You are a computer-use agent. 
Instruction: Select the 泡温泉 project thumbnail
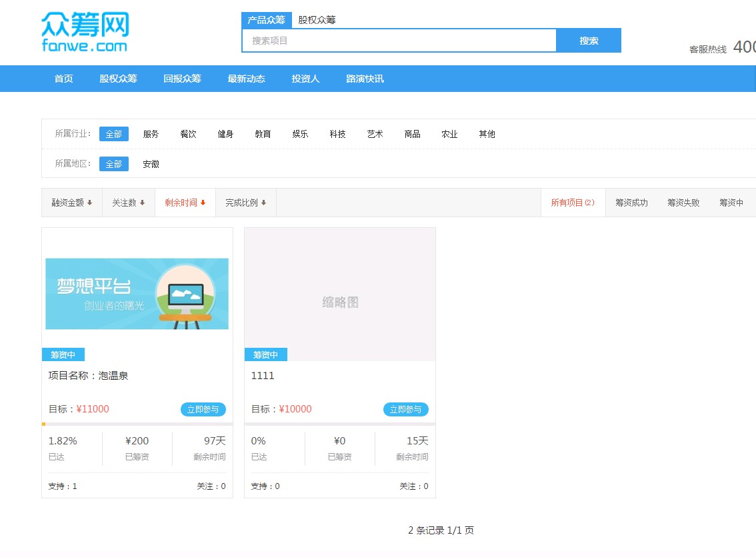coord(137,294)
